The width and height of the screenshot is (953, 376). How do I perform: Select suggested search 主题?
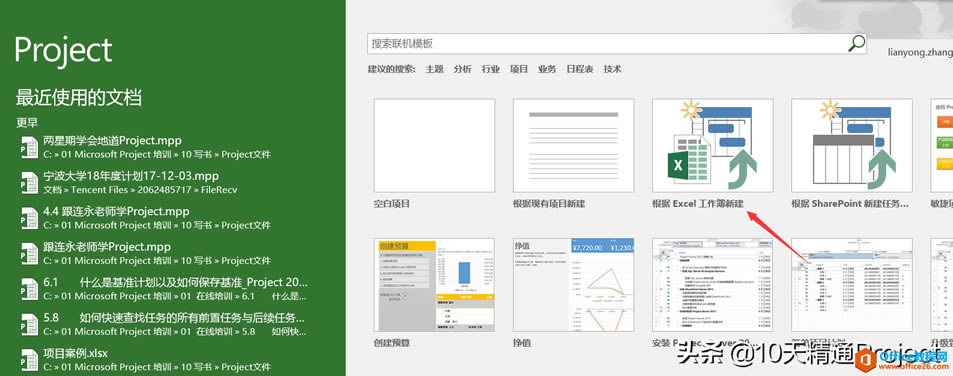[435, 69]
